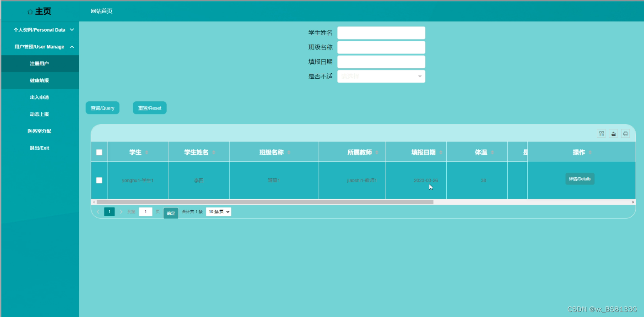Viewport: 644px width, 317px height.
Task: Select page 1 in pagination
Action: pyautogui.click(x=109, y=212)
